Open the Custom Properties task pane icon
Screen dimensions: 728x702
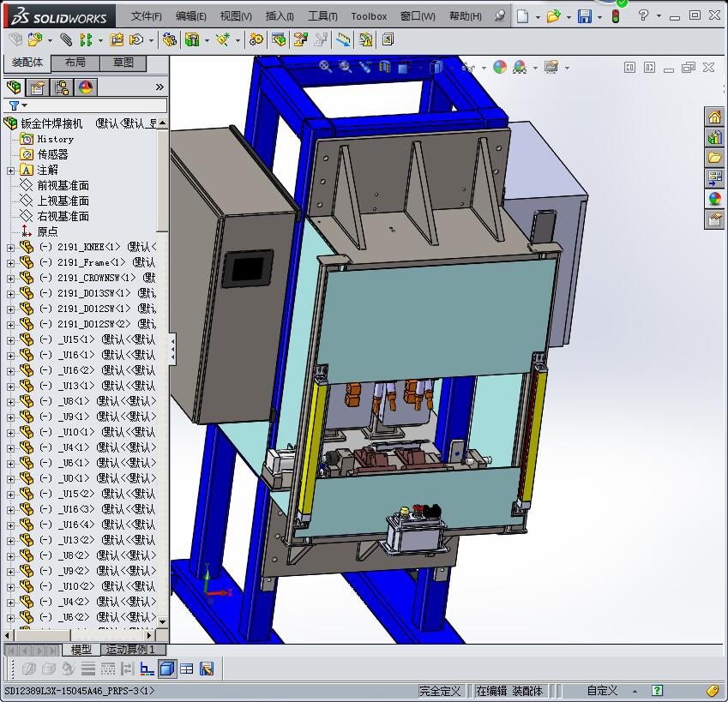(714, 219)
